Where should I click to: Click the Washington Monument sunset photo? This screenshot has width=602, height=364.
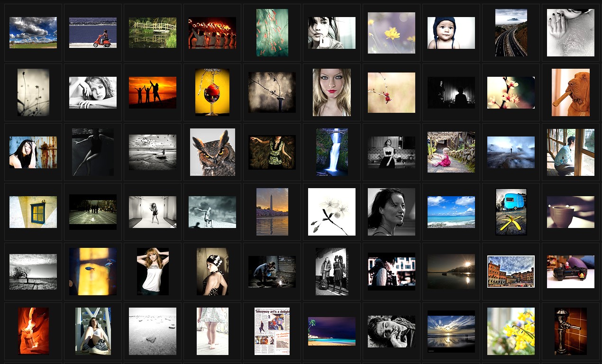272,212
